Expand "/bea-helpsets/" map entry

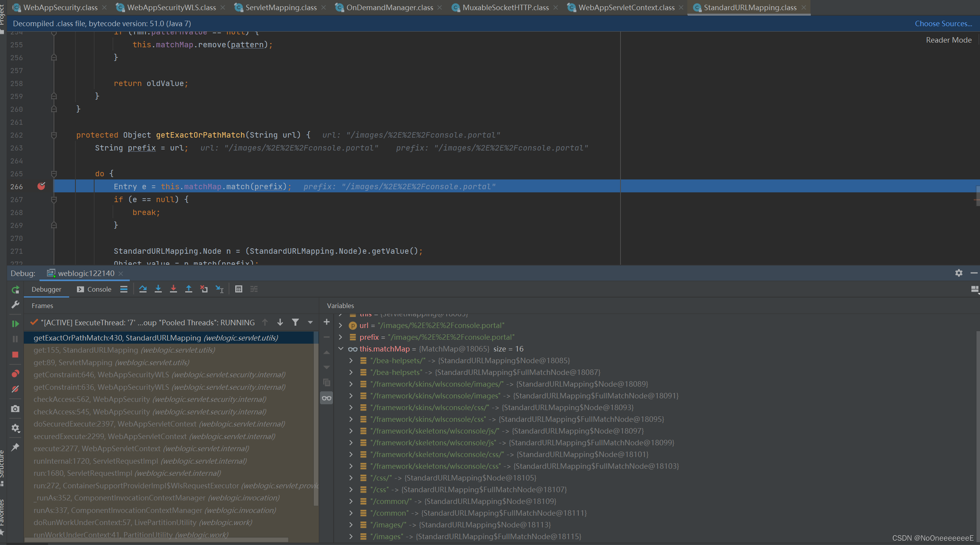click(x=351, y=360)
